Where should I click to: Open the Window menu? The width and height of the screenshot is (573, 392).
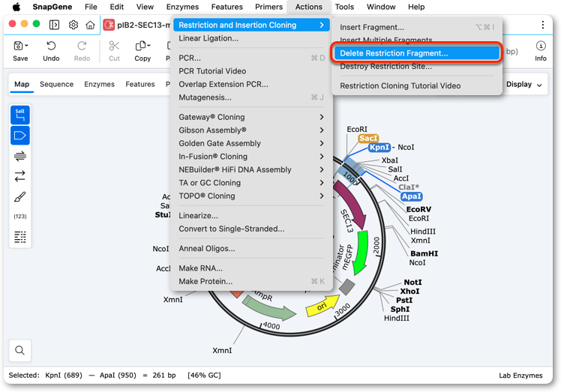(381, 7)
